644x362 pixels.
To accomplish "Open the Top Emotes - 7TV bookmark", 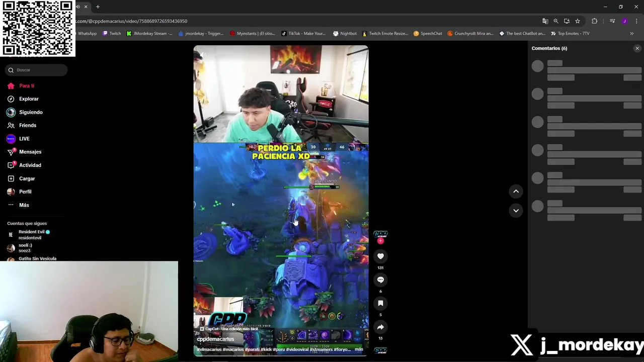I will pos(570,34).
